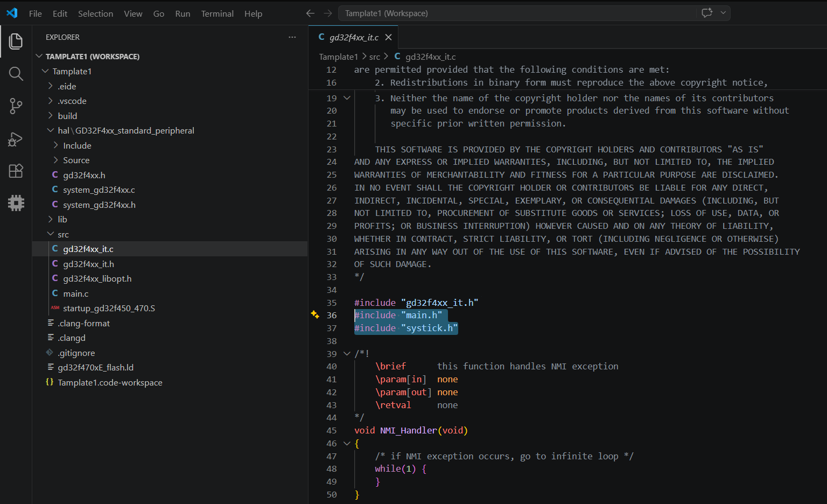The image size is (827, 504).
Task: Collapse the hal\GD32F4xx_standard_peripheral folder
Action: [x=51, y=130]
